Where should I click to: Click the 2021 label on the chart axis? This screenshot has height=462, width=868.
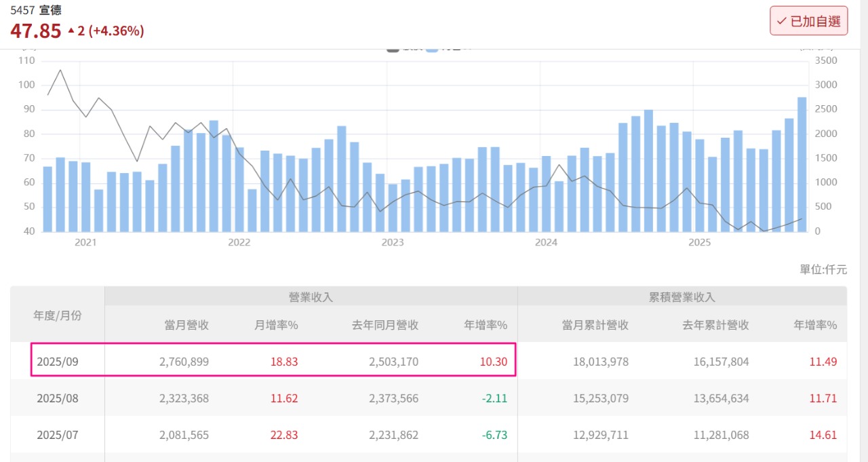[x=85, y=242]
